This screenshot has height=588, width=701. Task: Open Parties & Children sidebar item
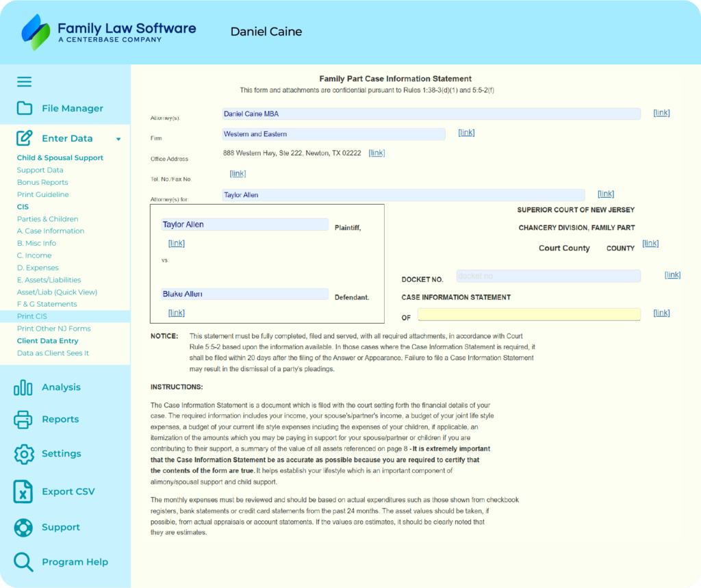coord(47,219)
